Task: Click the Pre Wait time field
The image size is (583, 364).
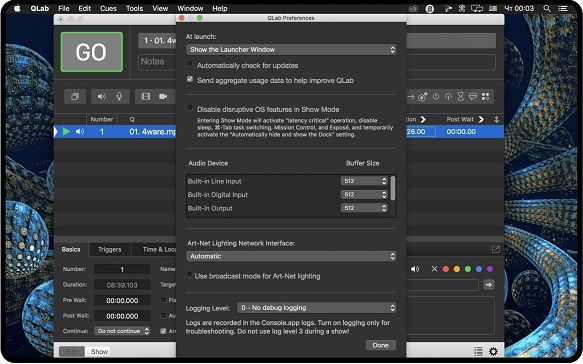Action: click(x=122, y=300)
